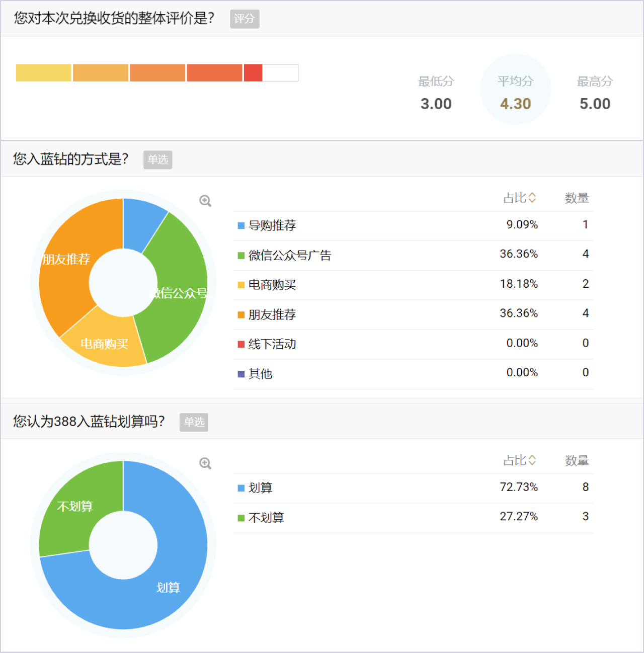This screenshot has width=644, height=653.
Task: Click the 27.27% value for 不划算
Action: 519,517
